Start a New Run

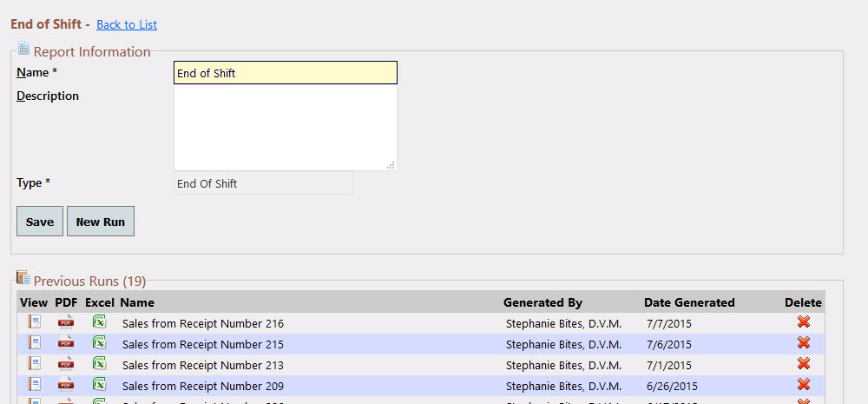(x=101, y=222)
